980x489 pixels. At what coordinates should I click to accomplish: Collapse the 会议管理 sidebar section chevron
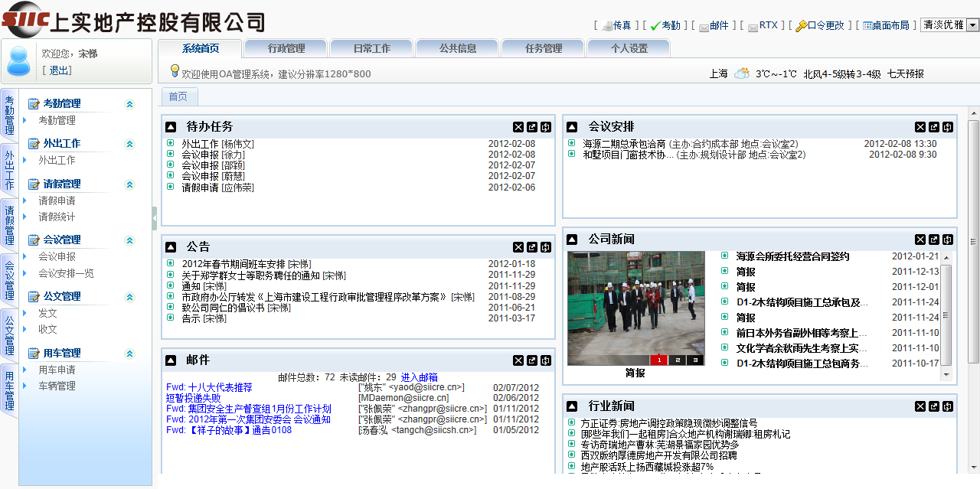click(129, 240)
